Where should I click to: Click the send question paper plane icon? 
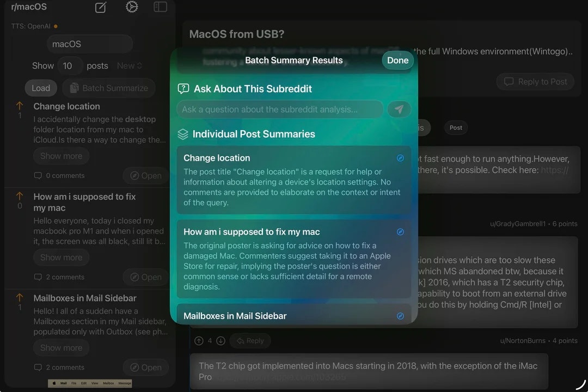click(399, 109)
